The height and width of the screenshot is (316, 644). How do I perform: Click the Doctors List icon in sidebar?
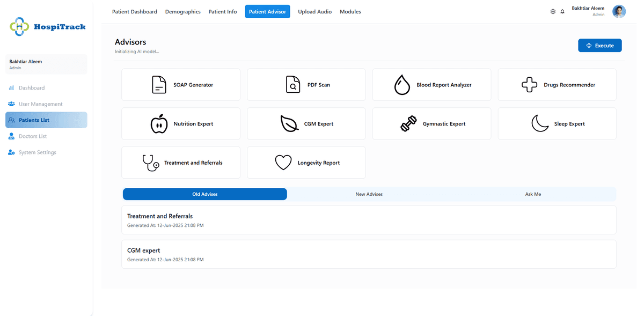pos(12,136)
